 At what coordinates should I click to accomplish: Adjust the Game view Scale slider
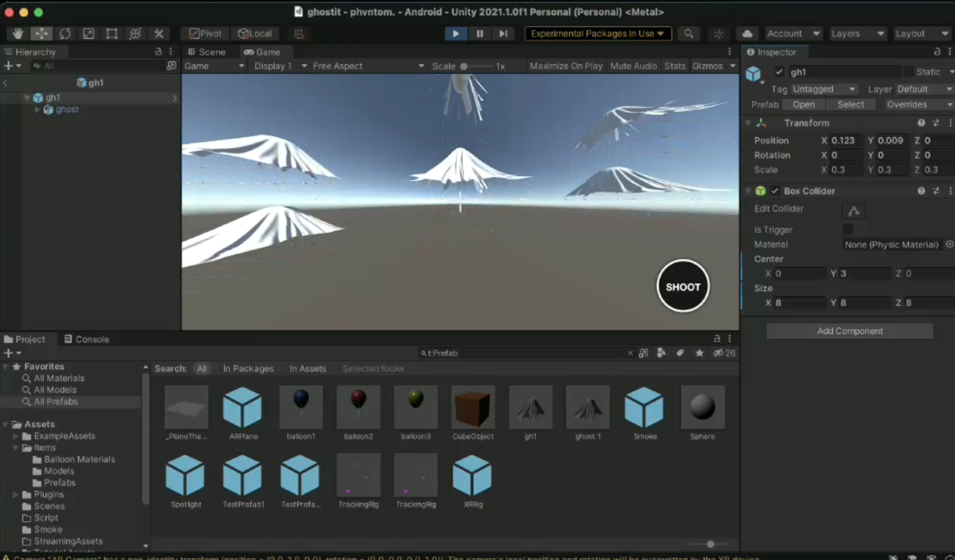pyautogui.click(x=464, y=66)
